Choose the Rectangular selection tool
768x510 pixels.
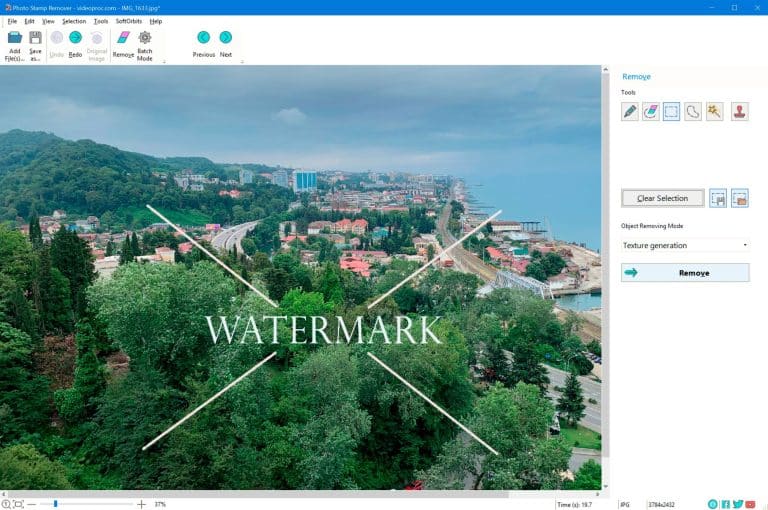tap(672, 111)
